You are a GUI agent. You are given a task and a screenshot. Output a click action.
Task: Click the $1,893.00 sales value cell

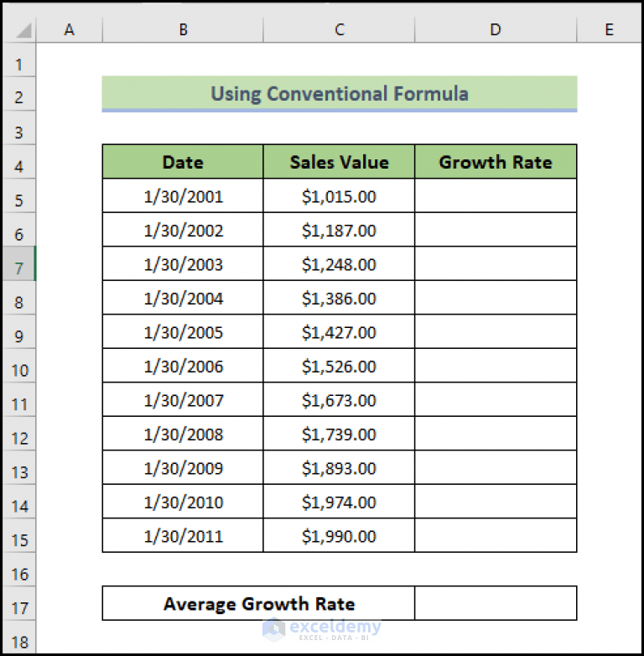pos(339,467)
